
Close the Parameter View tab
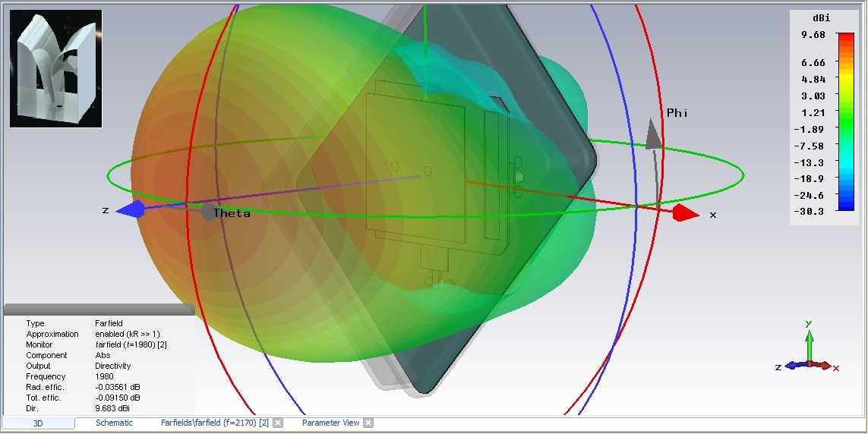(x=368, y=423)
